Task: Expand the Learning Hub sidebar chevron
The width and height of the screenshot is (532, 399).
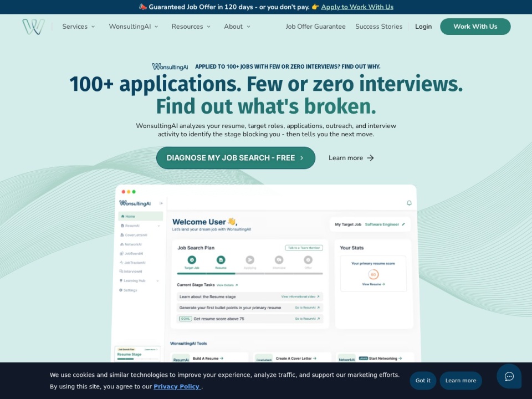Action: (158, 281)
